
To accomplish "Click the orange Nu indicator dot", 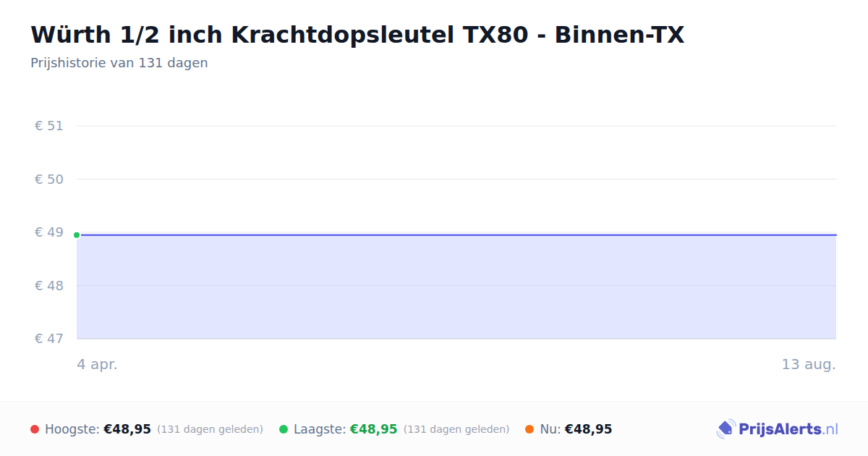I will [x=529, y=429].
